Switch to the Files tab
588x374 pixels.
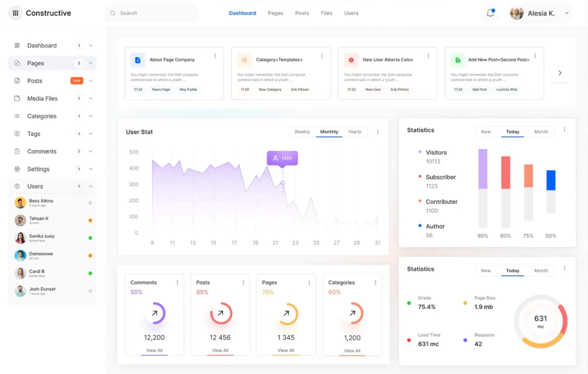pos(326,13)
